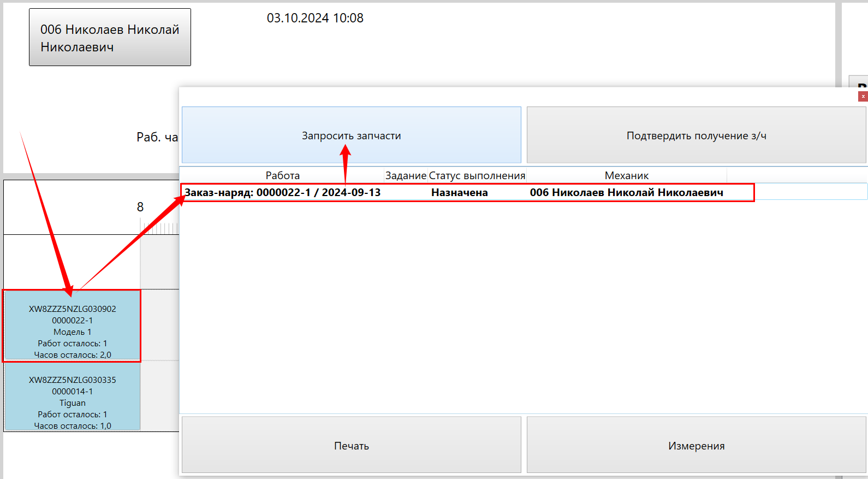Select vehicle tile XW8ZZZ5NZLG030902
The width and height of the screenshot is (868, 479).
click(x=72, y=326)
